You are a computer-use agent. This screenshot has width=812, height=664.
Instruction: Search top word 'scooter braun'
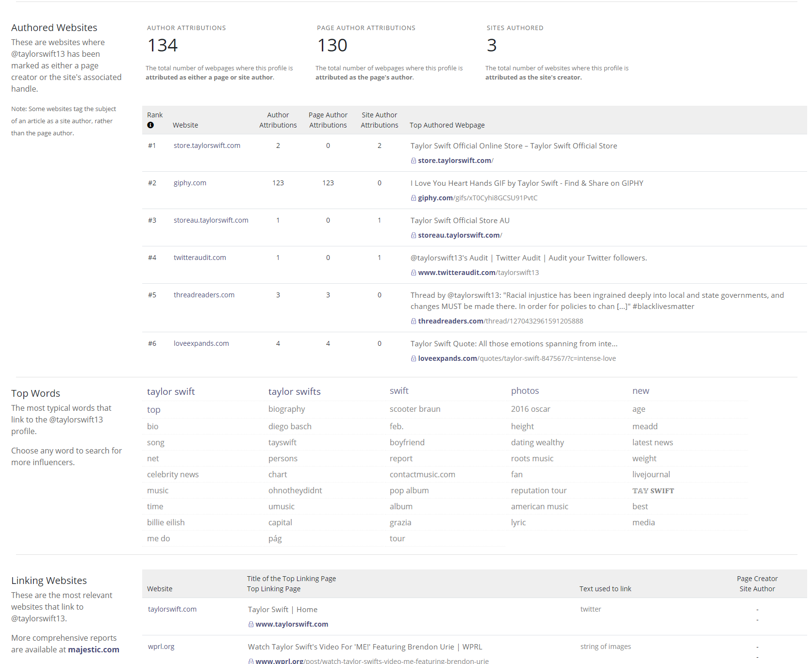click(x=415, y=409)
